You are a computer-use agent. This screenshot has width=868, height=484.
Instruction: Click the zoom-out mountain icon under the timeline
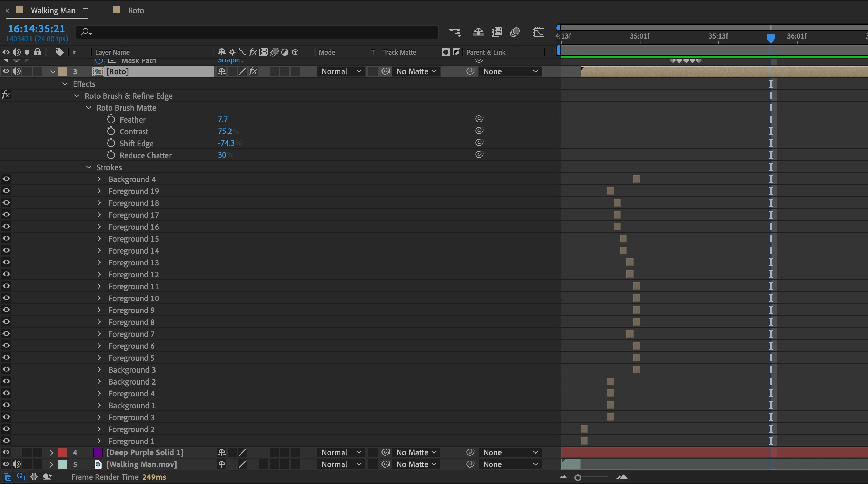tap(563, 477)
